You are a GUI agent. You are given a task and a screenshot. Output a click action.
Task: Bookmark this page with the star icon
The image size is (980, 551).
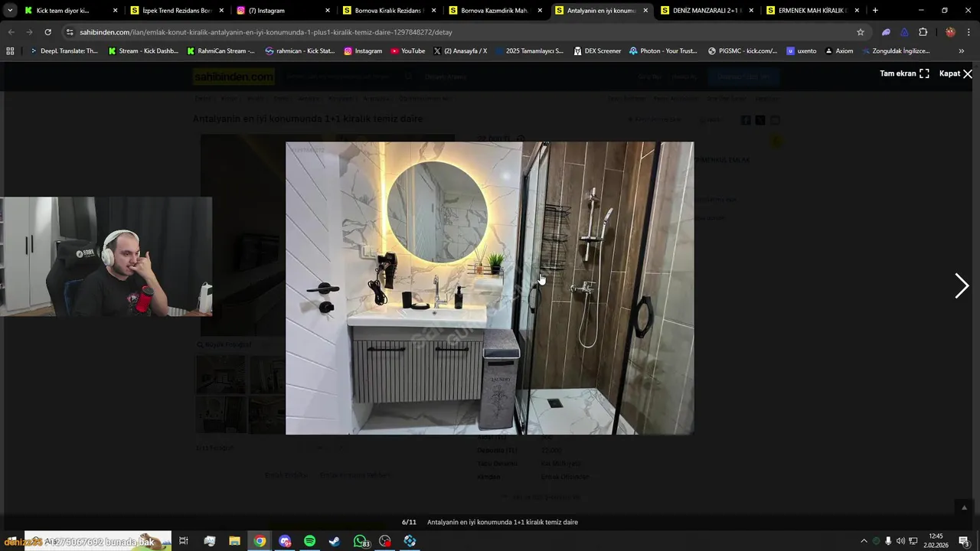861,32
